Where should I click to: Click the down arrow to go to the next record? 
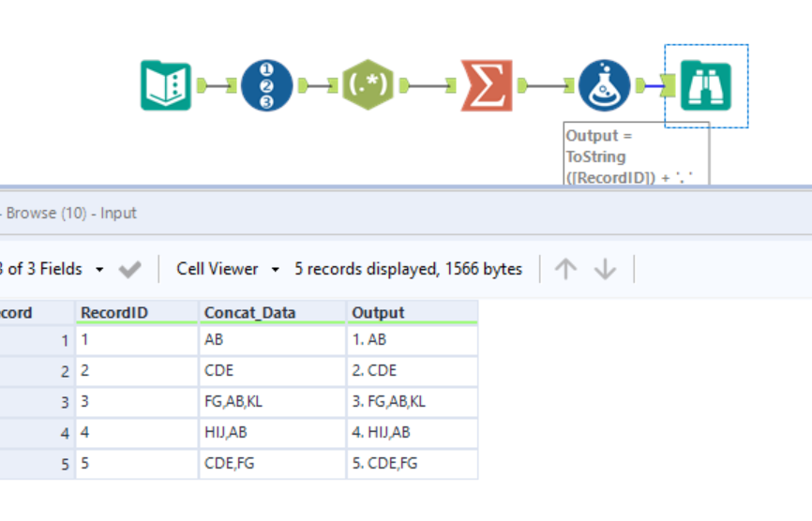click(605, 270)
